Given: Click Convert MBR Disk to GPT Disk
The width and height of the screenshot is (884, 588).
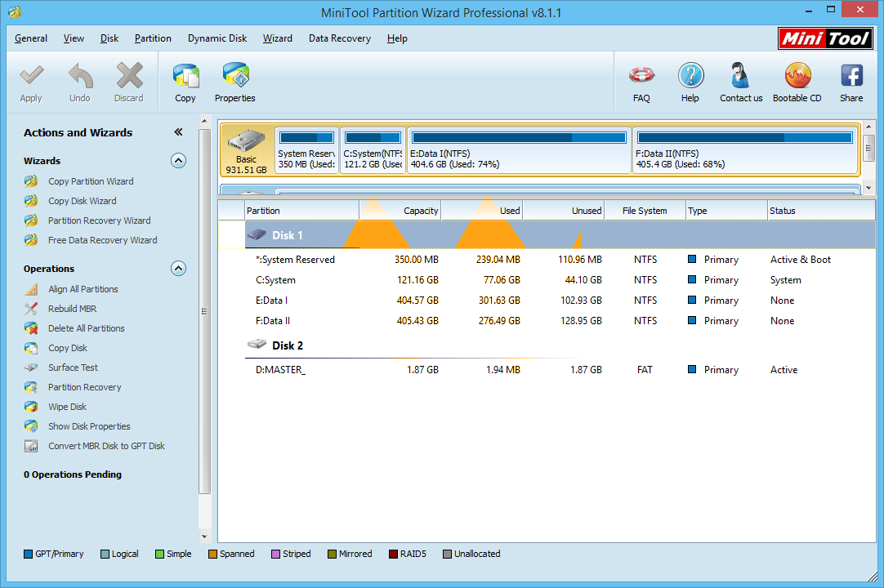Looking at the screenshot, I should tap(106, 446).
